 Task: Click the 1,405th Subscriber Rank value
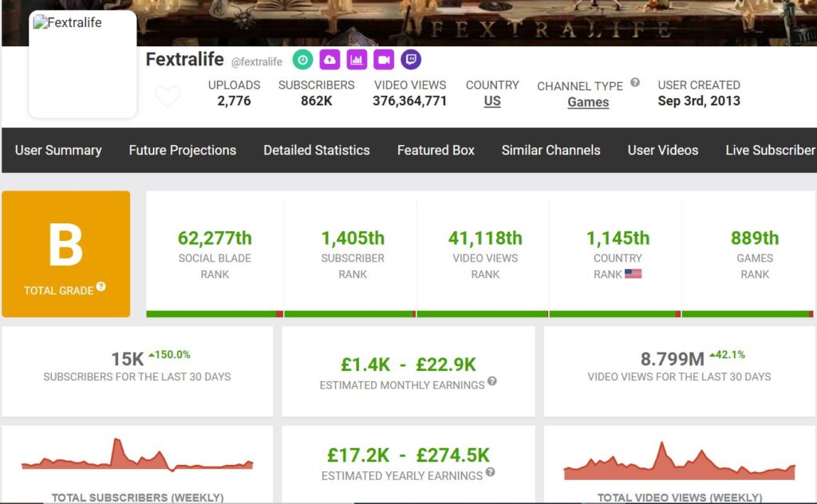(353, 238)
